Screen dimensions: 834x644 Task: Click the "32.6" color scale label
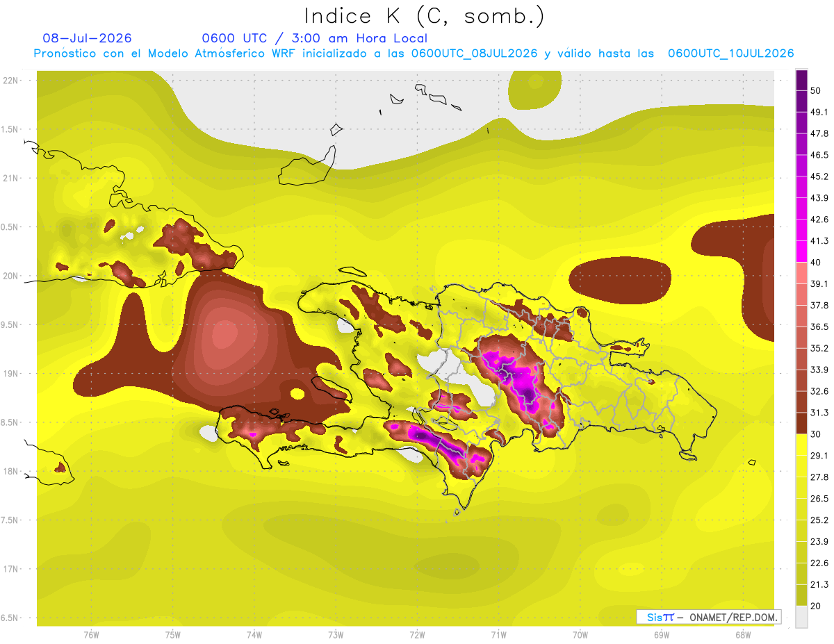819,391
